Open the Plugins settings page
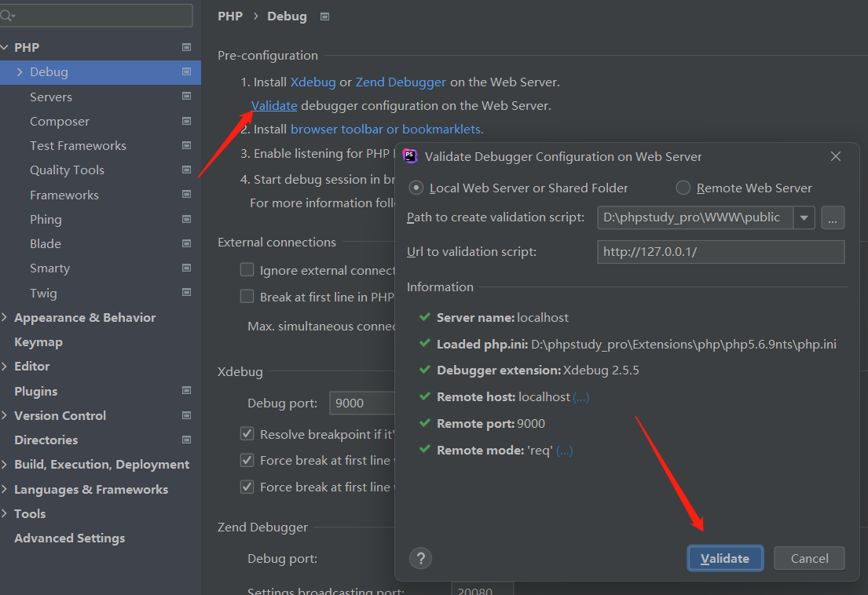This screenshot has width=868, height=595. (36, 391)
